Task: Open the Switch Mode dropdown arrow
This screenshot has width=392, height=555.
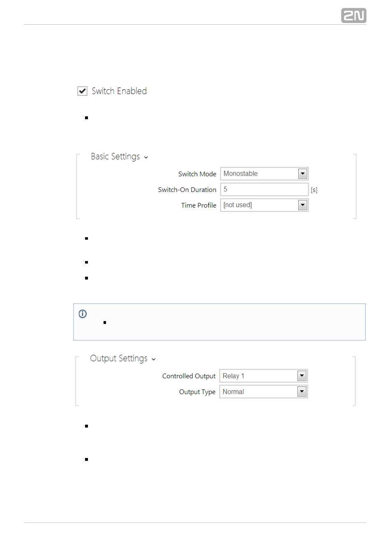Action: click(303, 174)
